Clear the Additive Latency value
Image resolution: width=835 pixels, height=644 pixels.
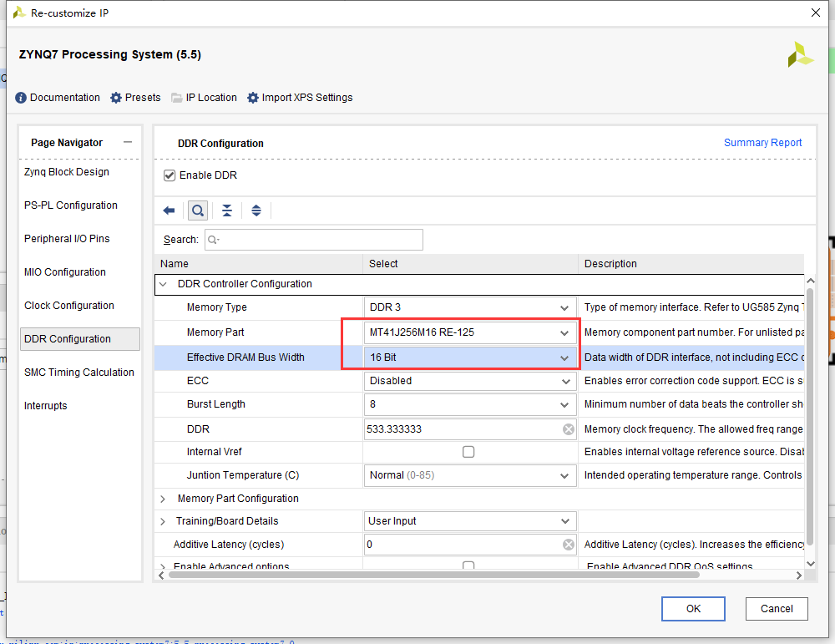pyautogui.click(x=568, y=545)
